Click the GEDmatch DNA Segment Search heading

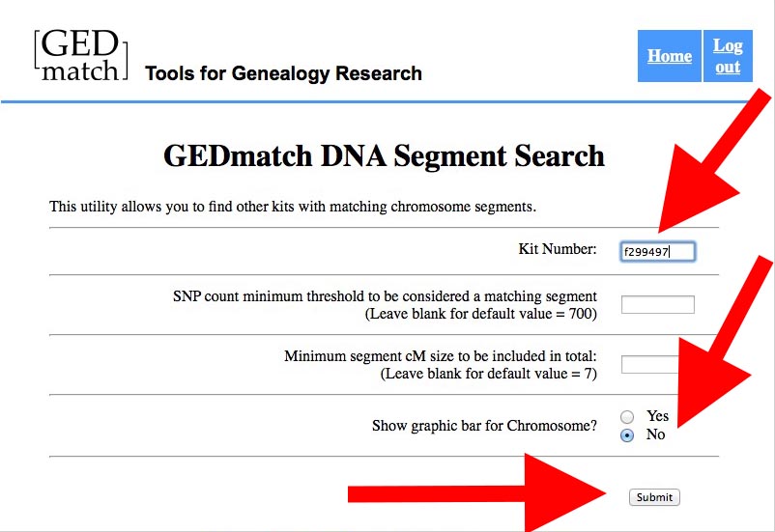[384, 155]
